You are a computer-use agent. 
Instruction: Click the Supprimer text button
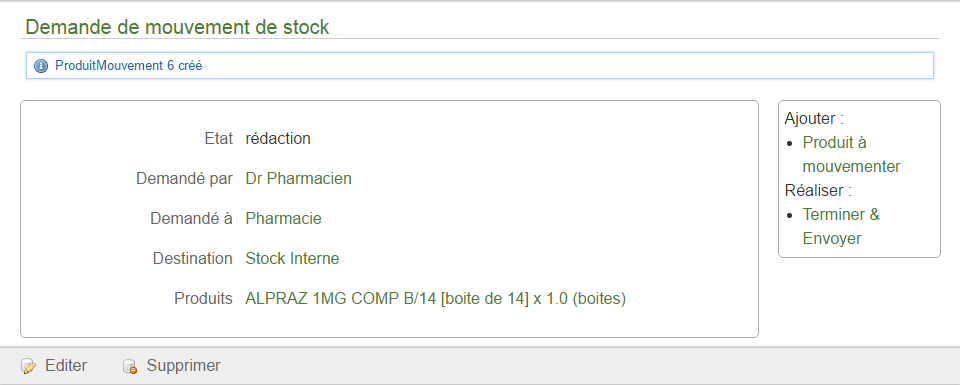click(183, 366)
